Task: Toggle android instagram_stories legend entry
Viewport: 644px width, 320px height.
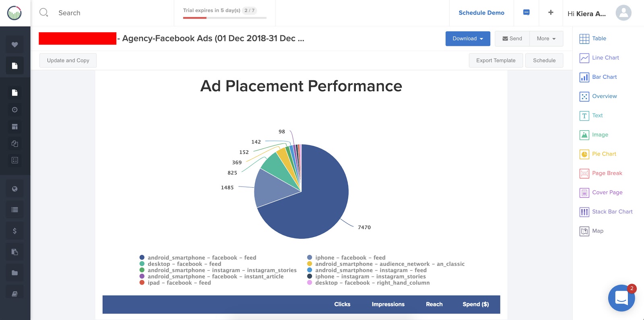Action: pyautogui.click(x=218, y=270)
